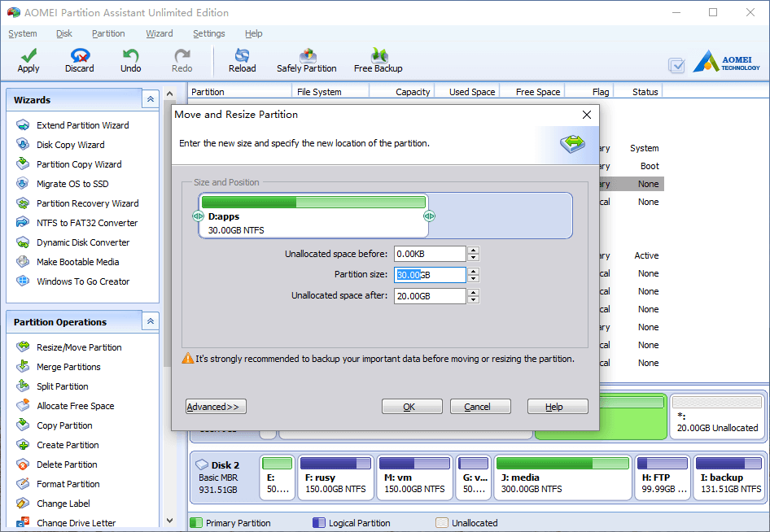Click the Redo toolbar icon
Image resolution: width=770 pixels, height=532 pixels.
coord(182,60)
